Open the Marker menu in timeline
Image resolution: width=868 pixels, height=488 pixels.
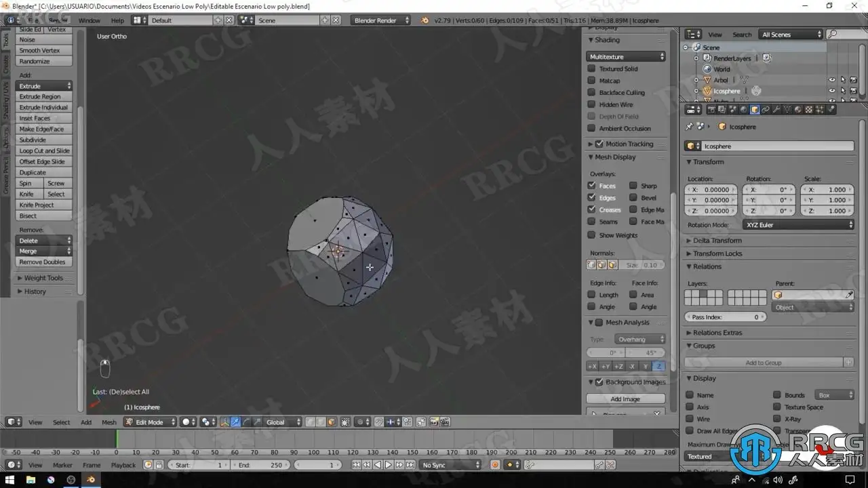(62, 465)
